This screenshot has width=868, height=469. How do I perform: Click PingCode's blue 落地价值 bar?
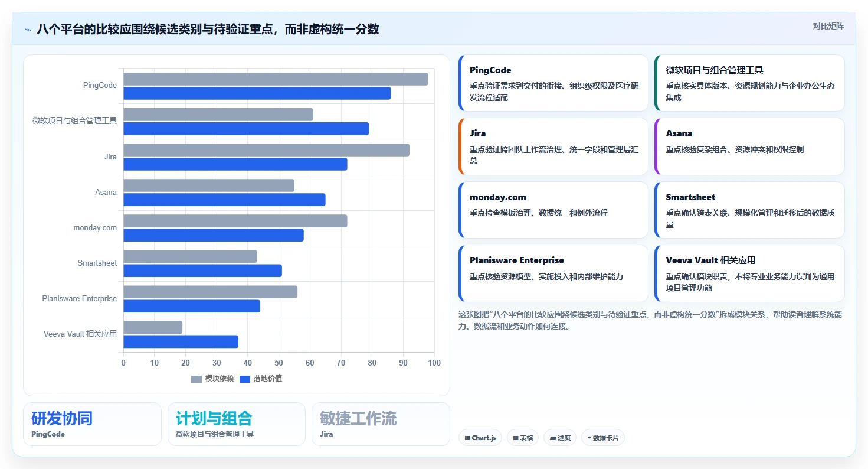point(257,93)
